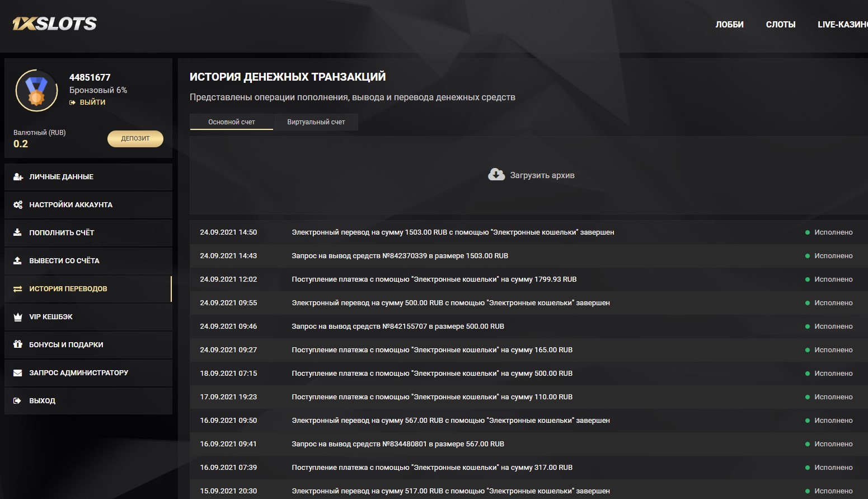The image size is (868, 499).
Task: Click the deposit download-arrow icon
Action: click(x=17, y=232)
